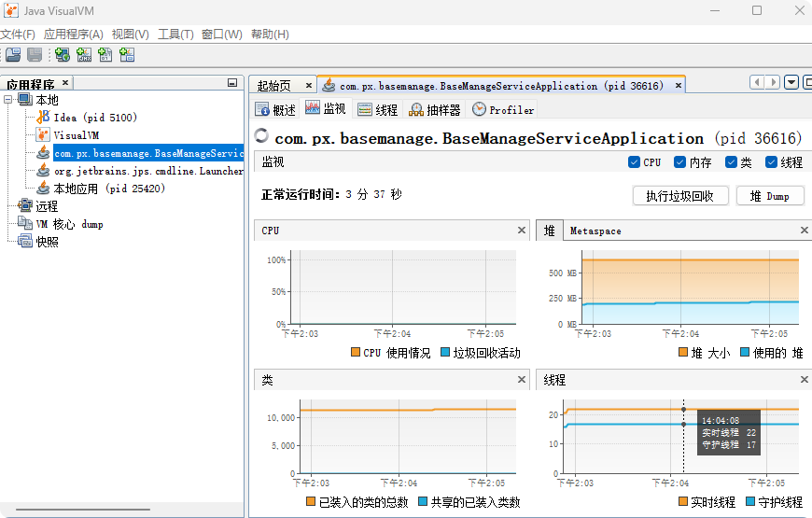Open the 线程 threads tab
The width and height of the screenshot is (812, 518).
(x=378, y=109)
